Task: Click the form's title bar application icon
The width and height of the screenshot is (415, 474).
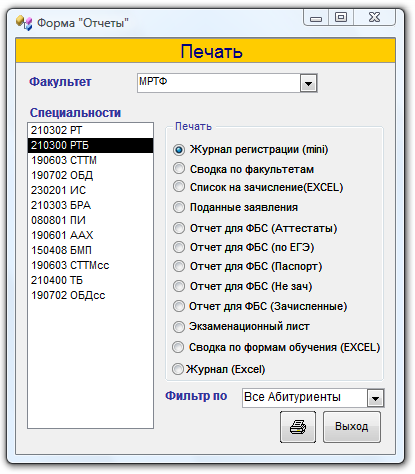Action: pos(24,23)
